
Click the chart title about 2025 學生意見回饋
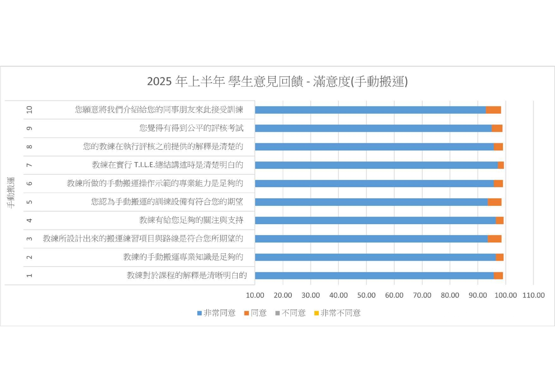(x=277, y=82)
